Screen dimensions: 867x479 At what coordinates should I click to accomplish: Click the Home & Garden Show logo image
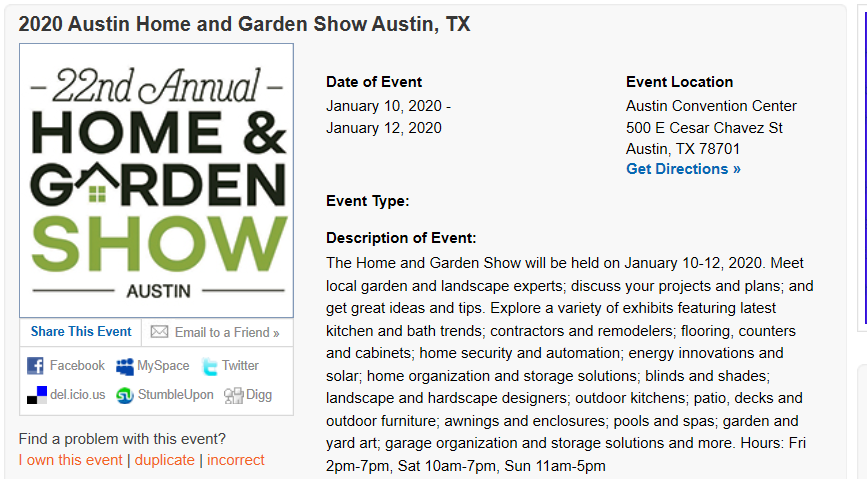156,181
